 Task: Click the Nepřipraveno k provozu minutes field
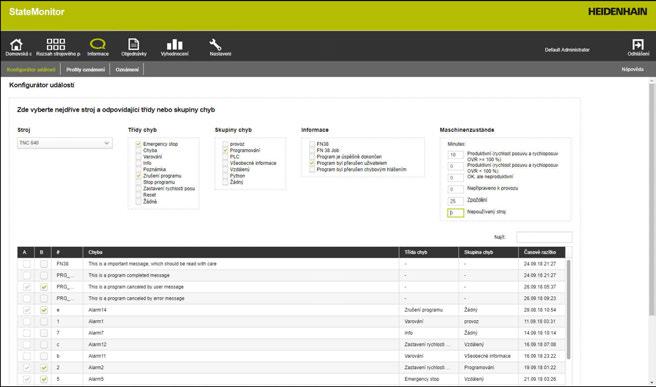(455, 190)
